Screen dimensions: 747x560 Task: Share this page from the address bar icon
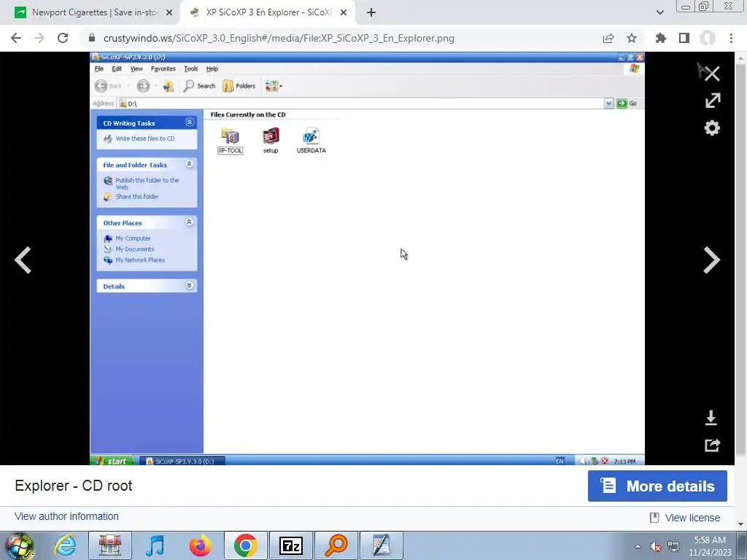coord(608,38)
